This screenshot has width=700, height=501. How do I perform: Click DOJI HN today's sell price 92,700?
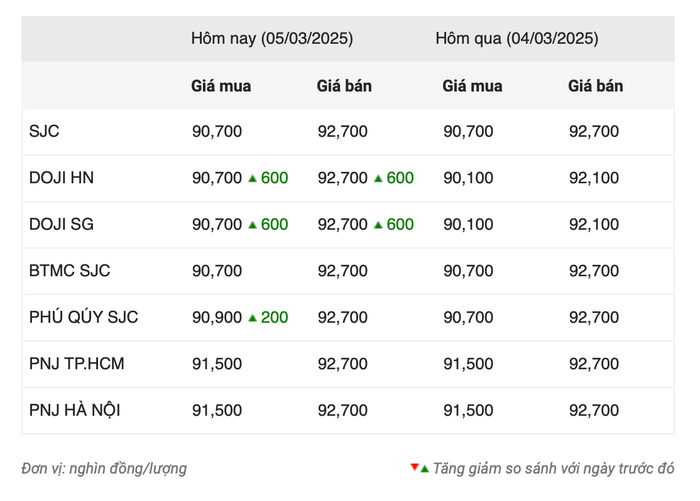tap(342, 178)
